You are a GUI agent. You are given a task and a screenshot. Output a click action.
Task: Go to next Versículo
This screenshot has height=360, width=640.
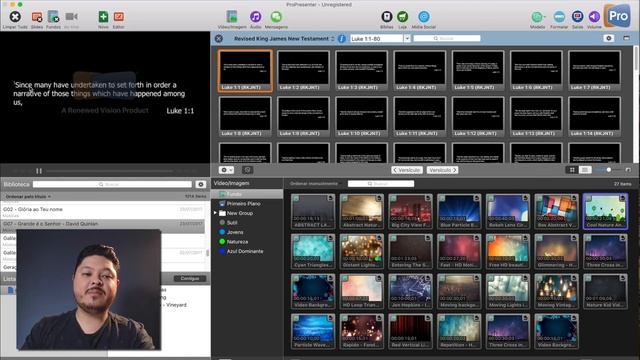click(442, 170)
